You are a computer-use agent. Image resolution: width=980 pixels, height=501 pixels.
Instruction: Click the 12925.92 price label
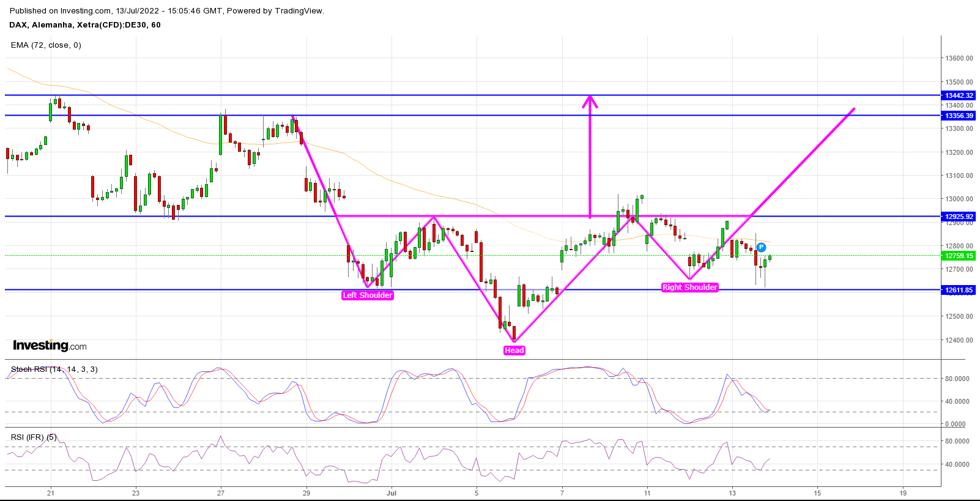click(959, 217)
